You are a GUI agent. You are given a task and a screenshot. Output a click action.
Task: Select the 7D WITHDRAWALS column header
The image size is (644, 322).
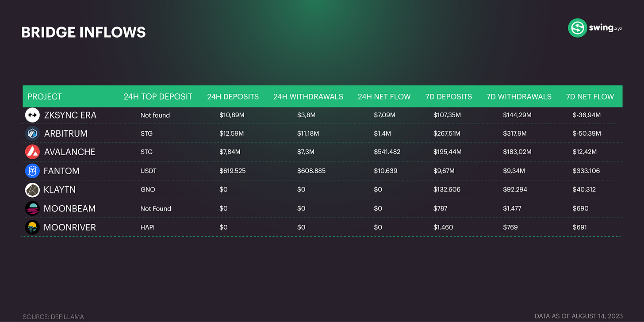point(519,96)
